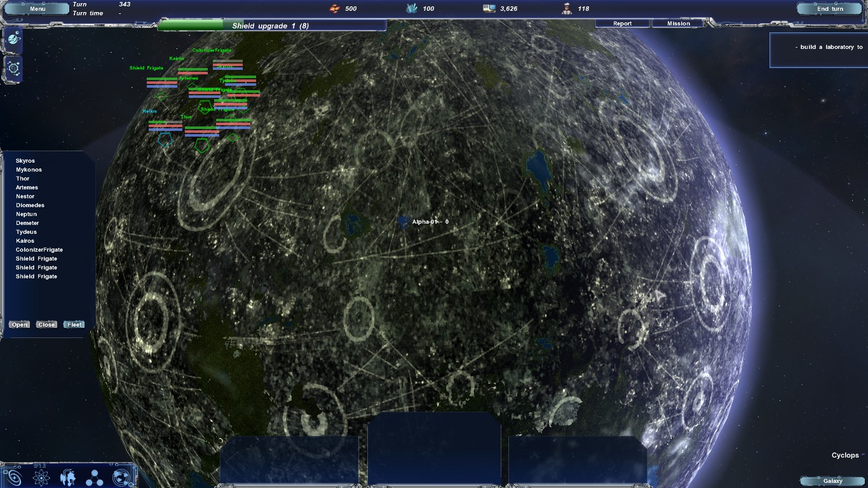Image resolution: width=868 pixels, height=488 pixels.
Task: Click the green Artemes label on the map
Action: pyautogui.click(x=189, y=78)
